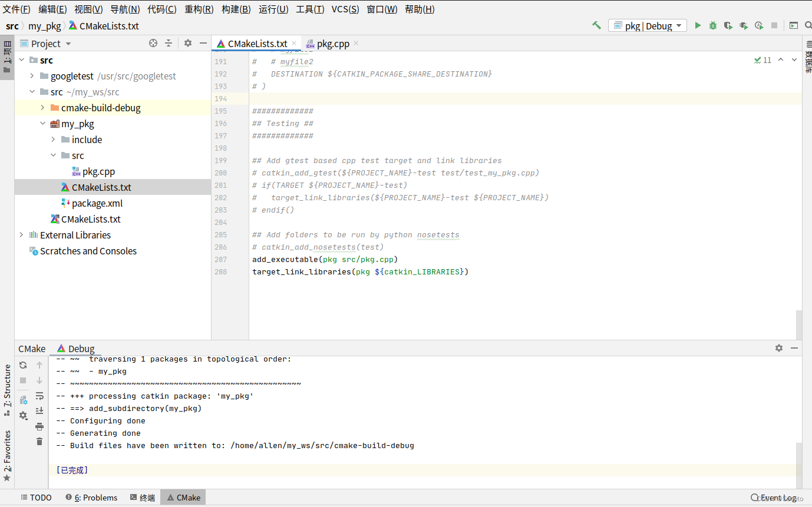
Task: Open the 编辑(E) menu
Action: tap(52, 9)
